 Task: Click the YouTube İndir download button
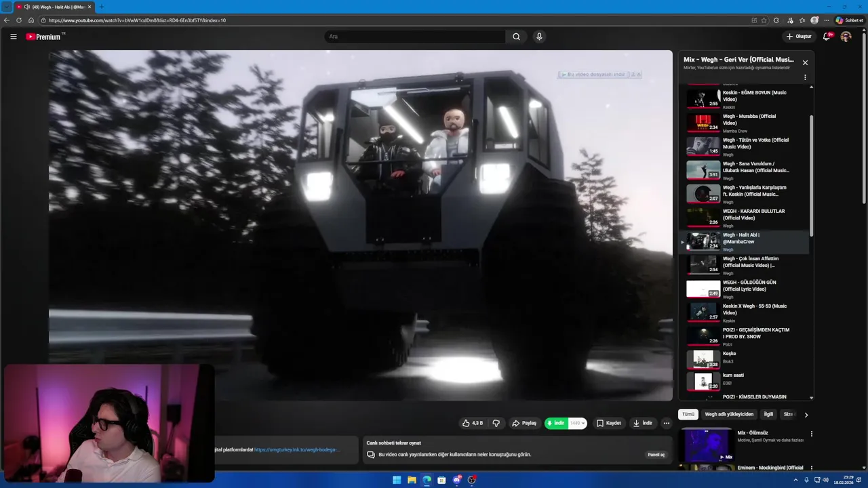click(x=642, y=423)
